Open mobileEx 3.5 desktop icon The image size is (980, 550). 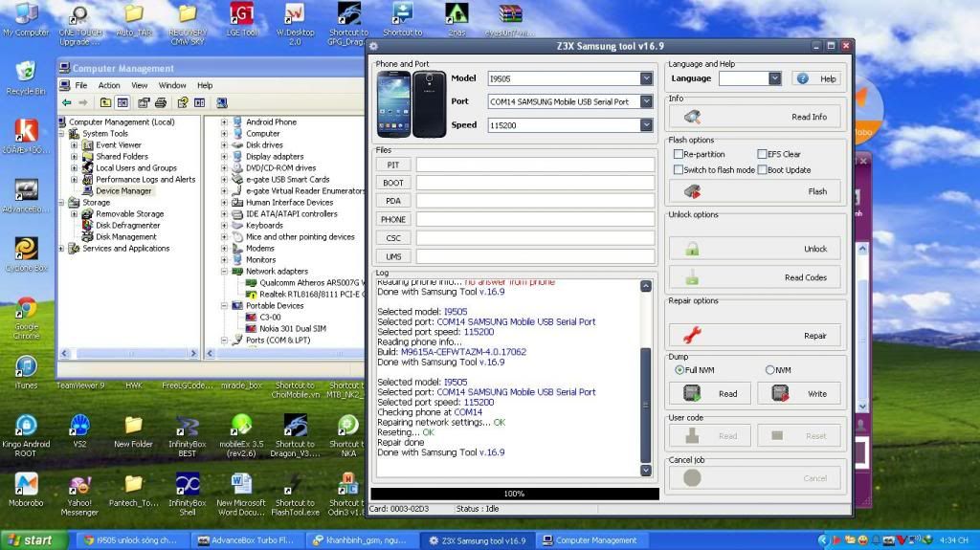point(241,435)
